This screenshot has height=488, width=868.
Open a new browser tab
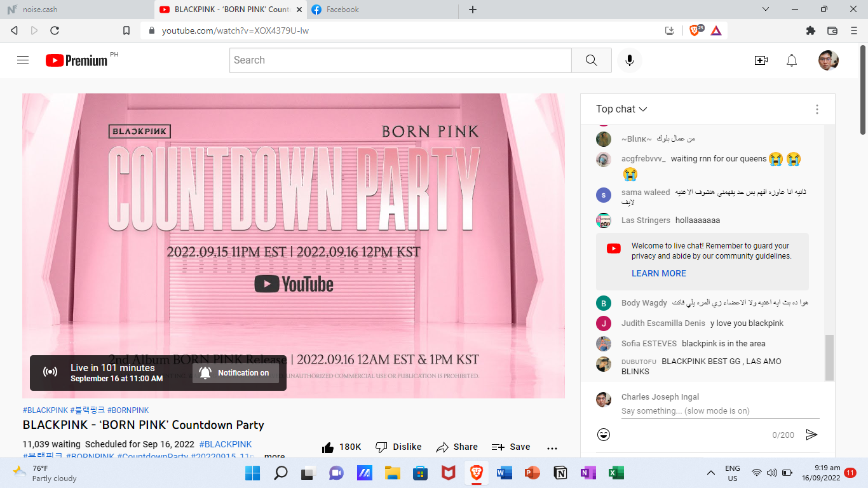point(473,10)
